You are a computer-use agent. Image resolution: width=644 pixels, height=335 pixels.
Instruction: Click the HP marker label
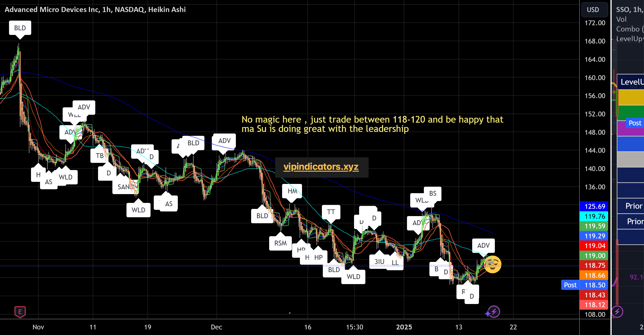click(x=318, y=257)
